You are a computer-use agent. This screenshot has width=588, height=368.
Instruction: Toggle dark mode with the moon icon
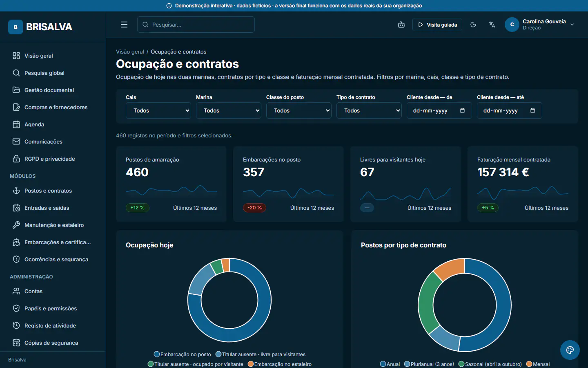(x=473, y=25)
